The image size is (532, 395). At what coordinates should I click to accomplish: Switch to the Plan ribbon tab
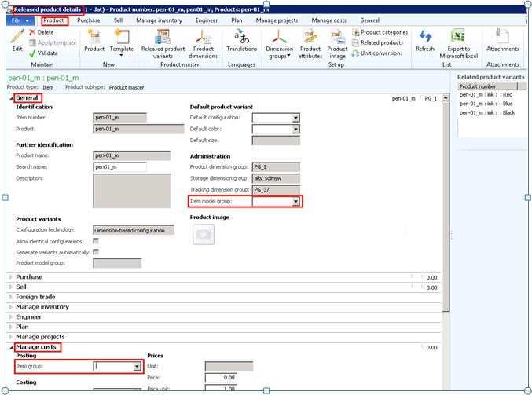pos(237,20)
